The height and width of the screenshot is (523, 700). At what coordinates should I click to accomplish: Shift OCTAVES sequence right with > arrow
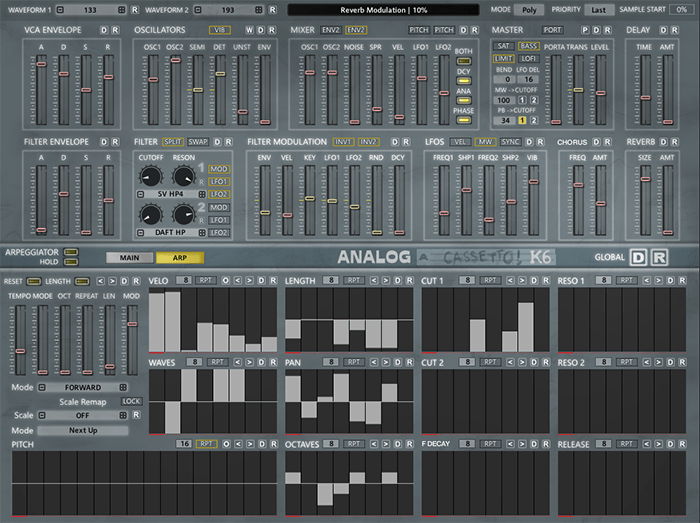(386, 444)
